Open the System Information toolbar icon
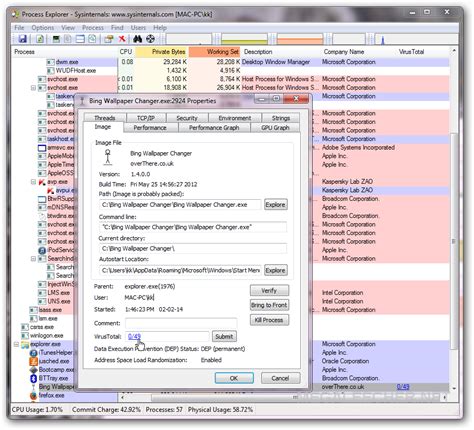Image resolution: width=474 pixels, height=430 pixels. click(x=56, y=39)
